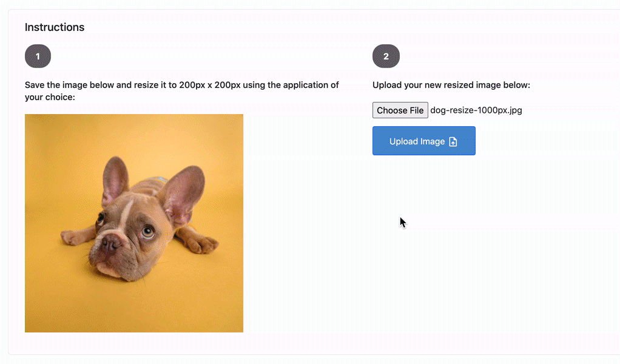Click the upload arrow icon in the blue button
The height and width of the screenshot is (364, 620).
pyautogui.click(x=453, y=141)
